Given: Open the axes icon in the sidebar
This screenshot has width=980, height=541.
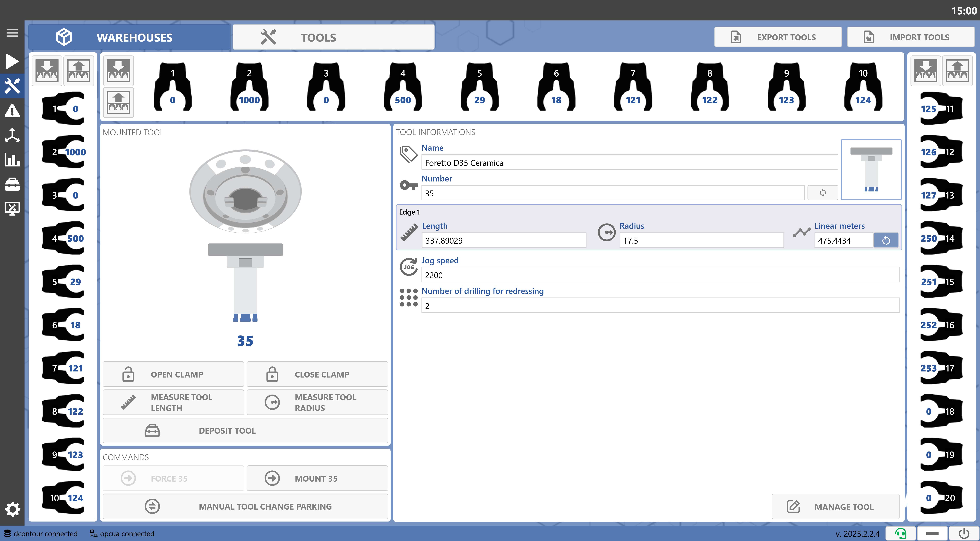Looking at the screenshot, I should [x=12, y=135].
